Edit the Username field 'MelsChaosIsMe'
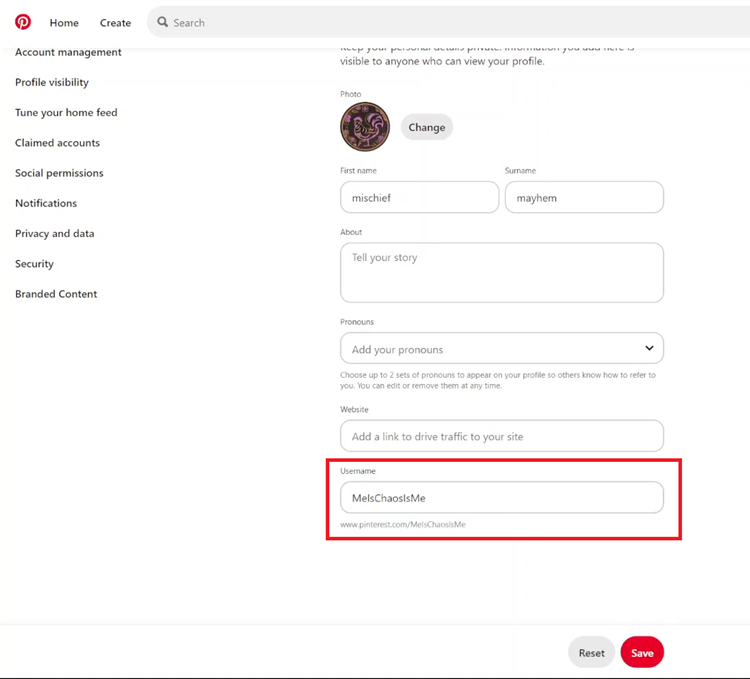Viewport: 750px width, 679px height. point(502,498)
